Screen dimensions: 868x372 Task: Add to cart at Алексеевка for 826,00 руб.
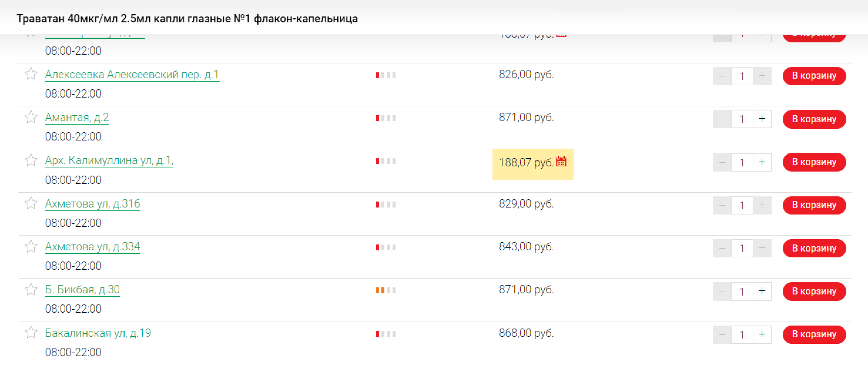[x=814, y=76]
